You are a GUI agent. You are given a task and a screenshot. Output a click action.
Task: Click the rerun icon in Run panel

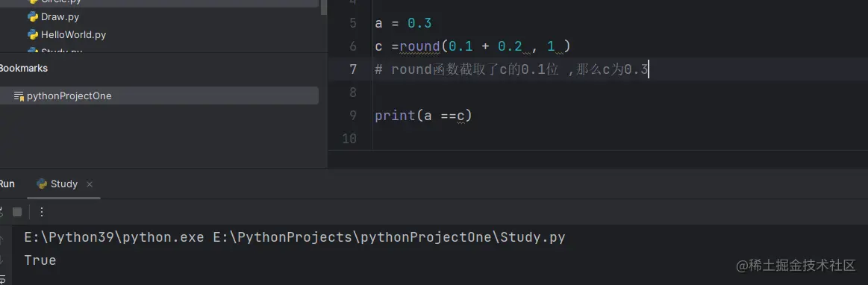click(1, 212)
